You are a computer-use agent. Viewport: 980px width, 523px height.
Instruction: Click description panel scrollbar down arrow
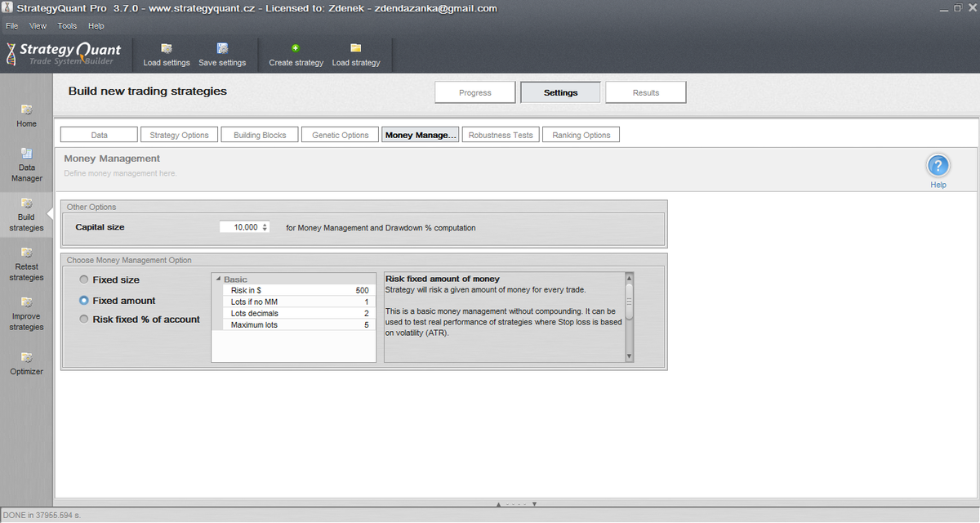(629, 356)
